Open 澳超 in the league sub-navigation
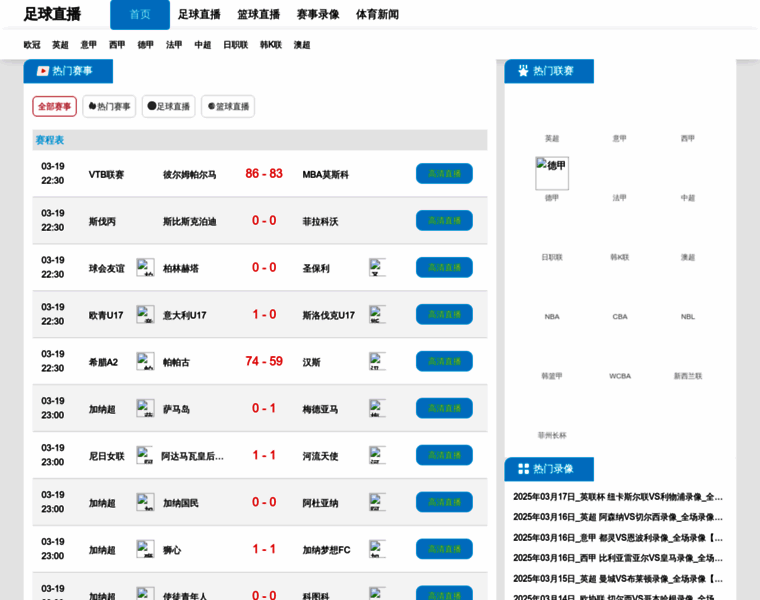Image resolution: width=760 pixels, height=600 pixels. coord(302,45)
